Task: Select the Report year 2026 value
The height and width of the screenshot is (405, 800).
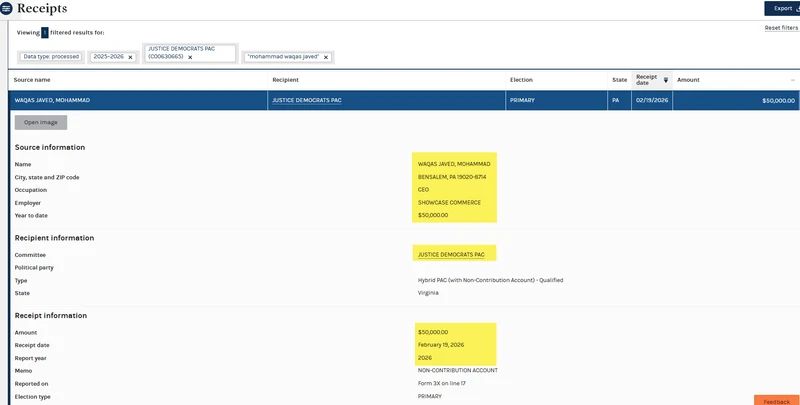Action: coord(424,358)
